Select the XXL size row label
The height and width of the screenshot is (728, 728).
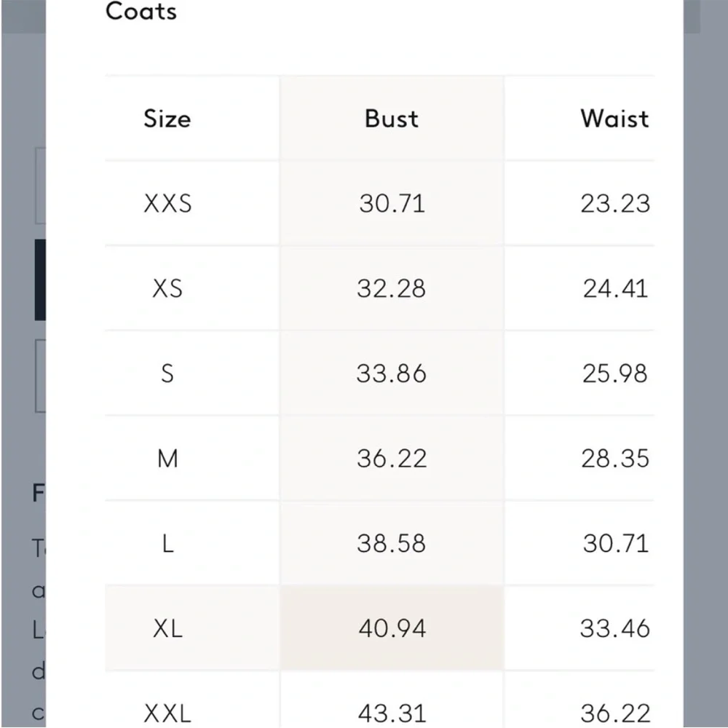tap(167, 713)
